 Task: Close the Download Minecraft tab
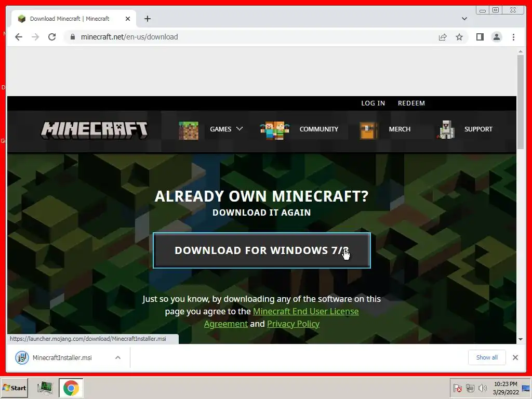point(128,19)
